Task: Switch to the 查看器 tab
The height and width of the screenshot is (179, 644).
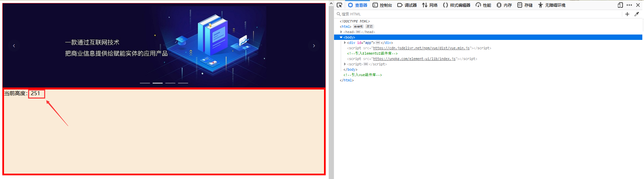Action: coord(358,5)
